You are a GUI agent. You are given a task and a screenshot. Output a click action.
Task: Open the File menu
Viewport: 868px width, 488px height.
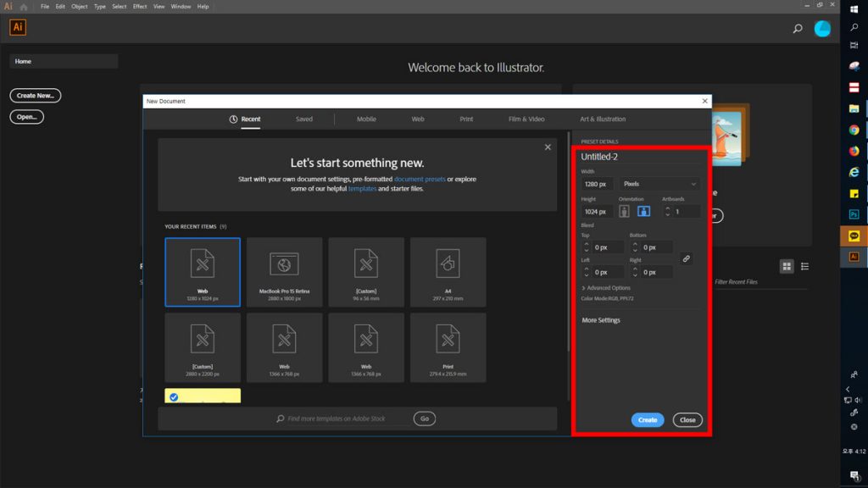[45, 7]
